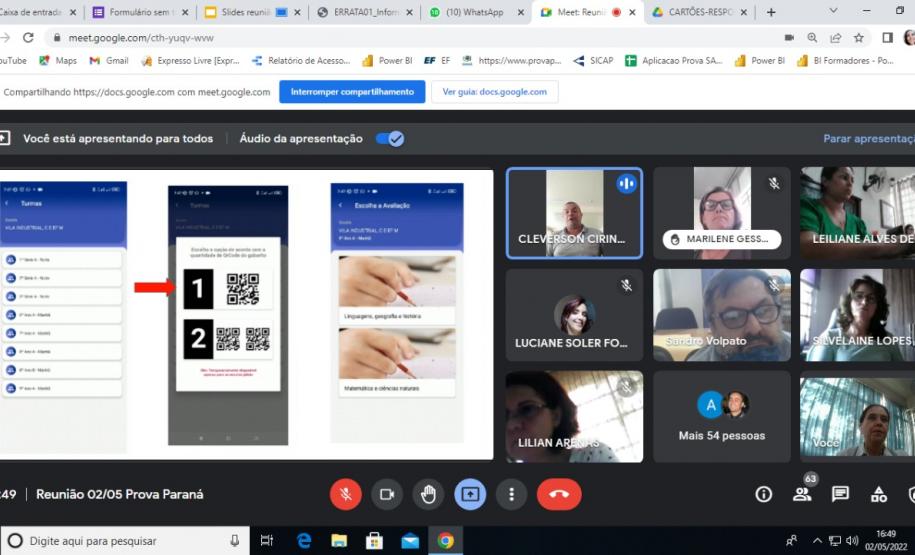Image resolution: width=915 pixels, height=555 pixels.
Task: Switch to the WhatsApp browser tab
Action: click(x=468, y=12)
